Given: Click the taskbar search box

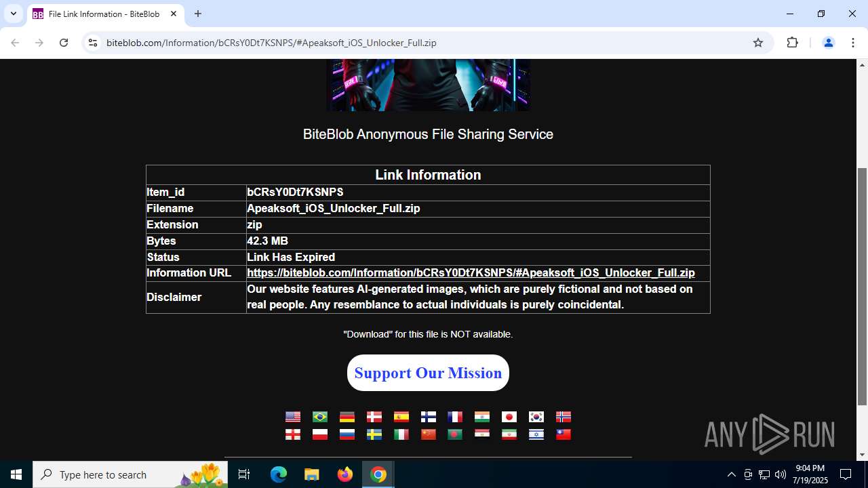Looking at the screenshot, I should pyautogui.click(x=131, y=474).
